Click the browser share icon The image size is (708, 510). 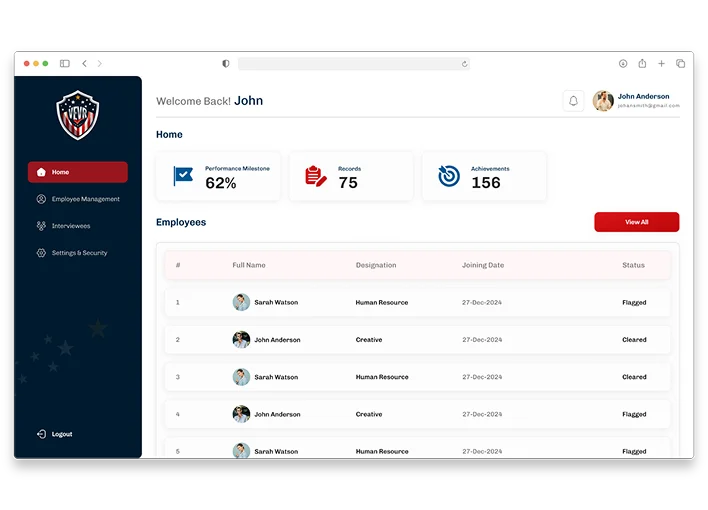click(642, 63)
